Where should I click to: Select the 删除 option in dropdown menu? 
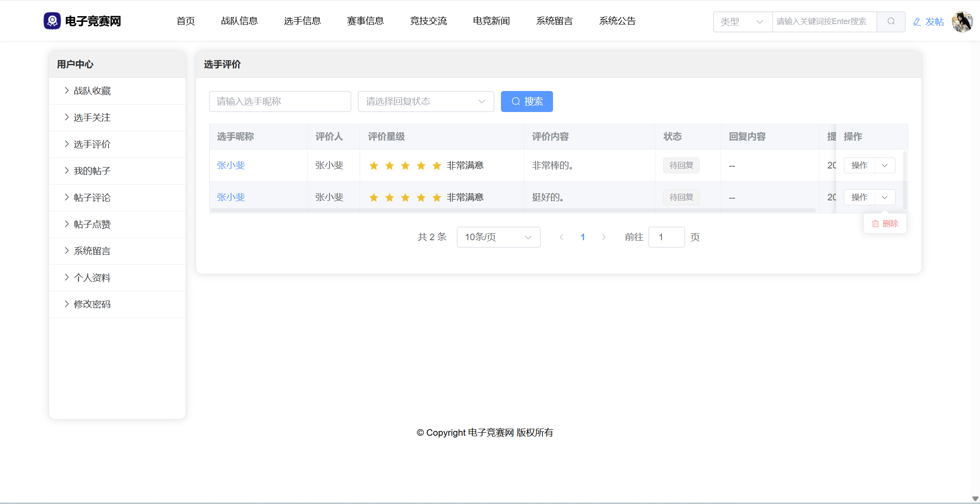(885, 224)
